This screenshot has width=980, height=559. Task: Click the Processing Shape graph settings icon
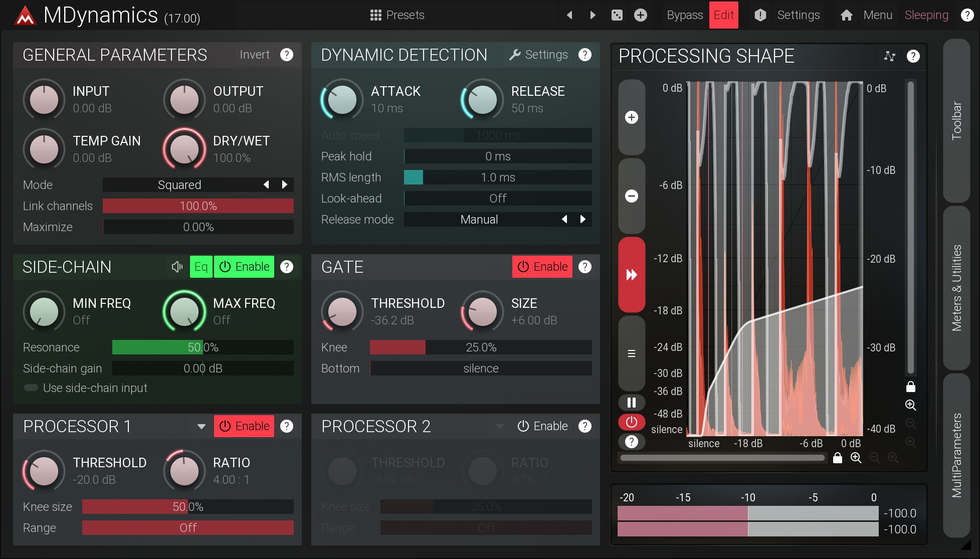(889, 56)
